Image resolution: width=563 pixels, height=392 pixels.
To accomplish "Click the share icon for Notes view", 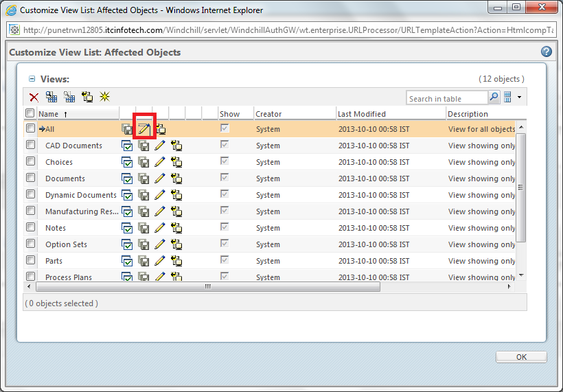I will (176, 228).
